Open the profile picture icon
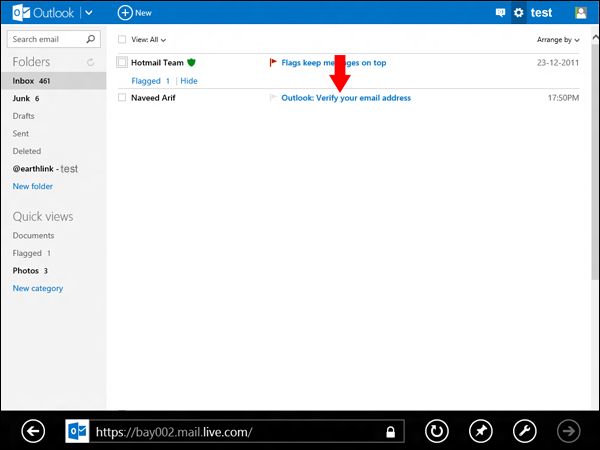Screen dimensions: 600x450 [580, 13]
